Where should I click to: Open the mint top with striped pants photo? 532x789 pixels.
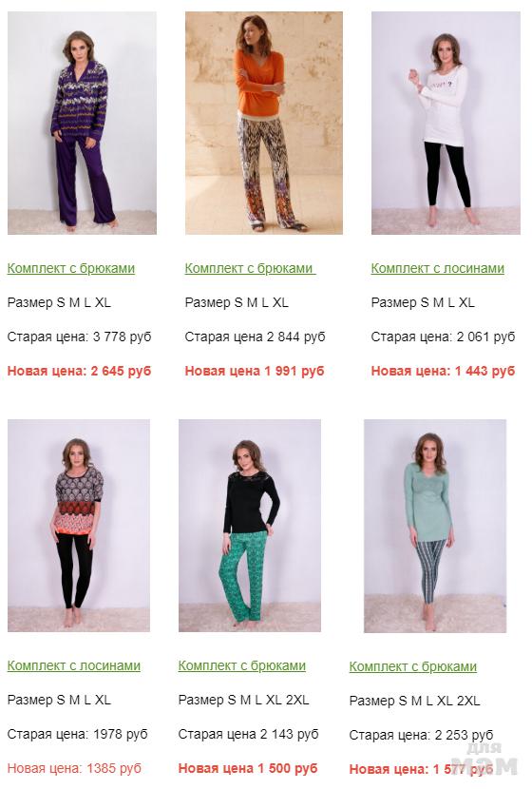click(435, 526)
